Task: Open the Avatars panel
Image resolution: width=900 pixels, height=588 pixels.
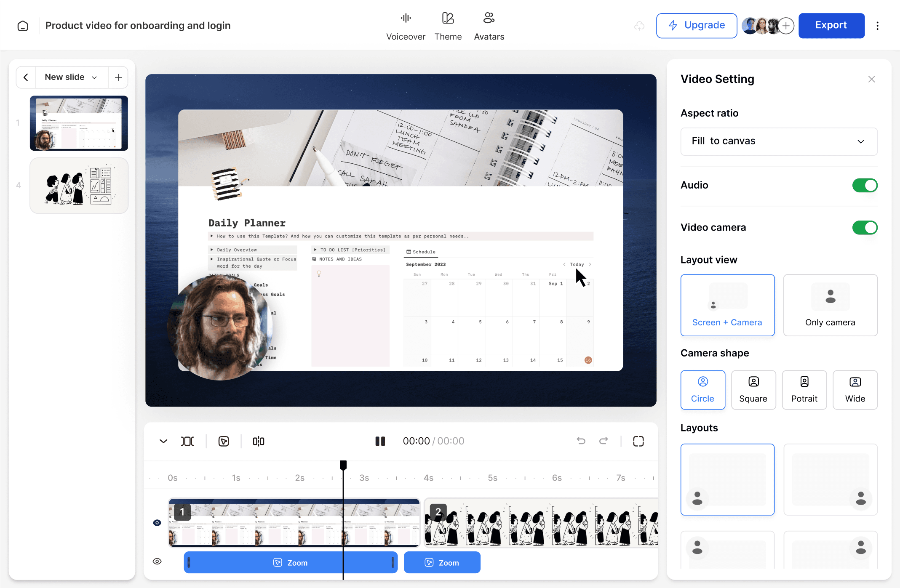Action: point(489,26)
